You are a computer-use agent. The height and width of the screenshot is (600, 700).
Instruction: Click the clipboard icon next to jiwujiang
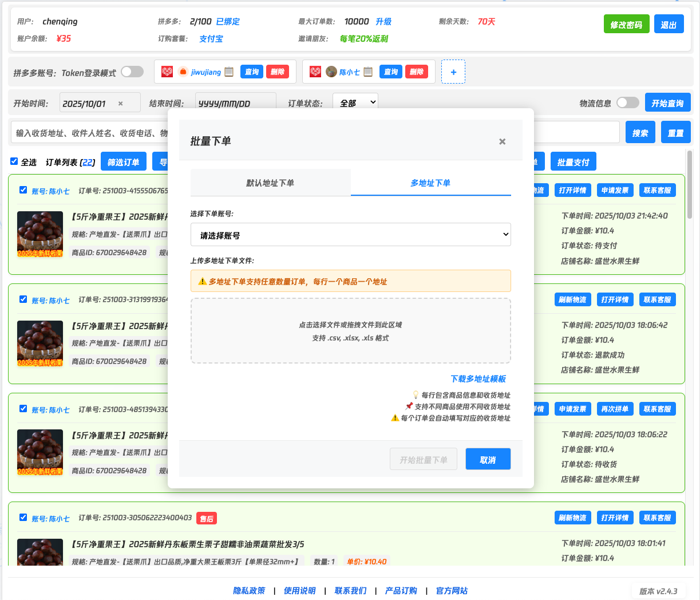pyautogui.click(x=229, y=72)
